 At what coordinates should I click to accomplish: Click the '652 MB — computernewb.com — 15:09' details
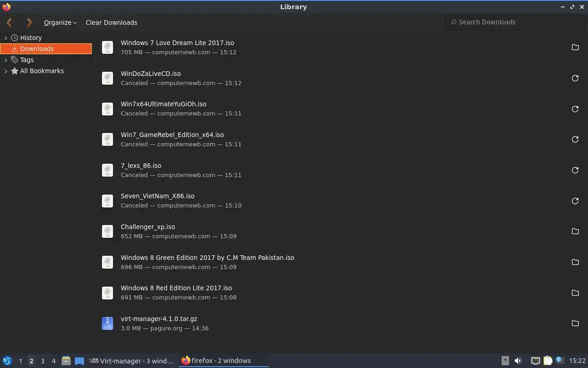tap(179, 236)
